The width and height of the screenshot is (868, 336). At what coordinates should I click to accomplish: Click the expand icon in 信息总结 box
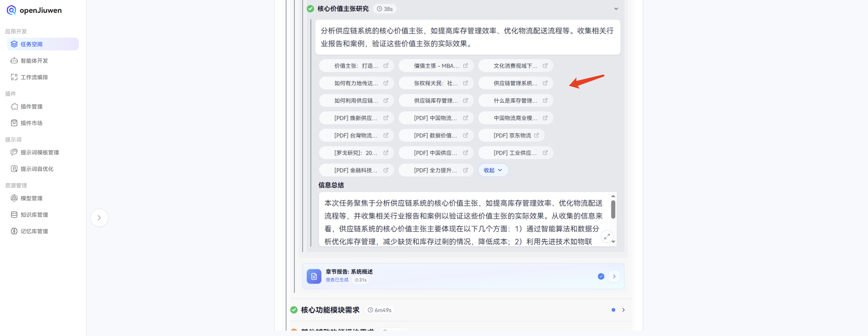607,237
